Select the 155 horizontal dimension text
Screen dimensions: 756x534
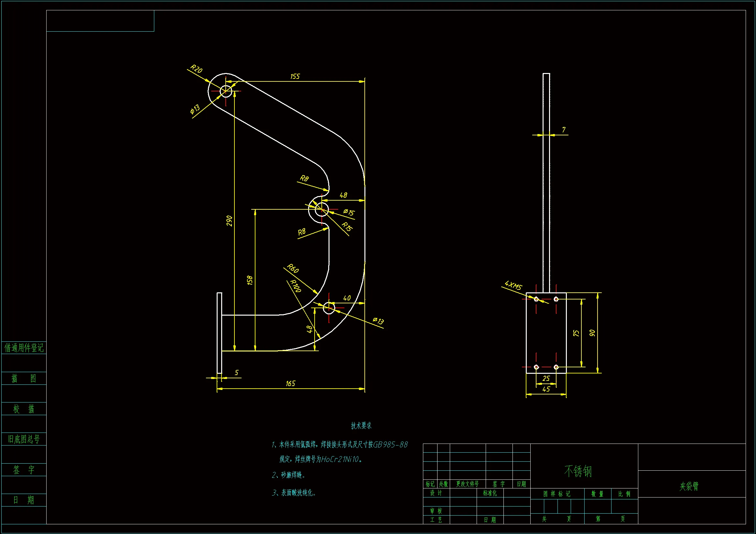tap(295, 76)
